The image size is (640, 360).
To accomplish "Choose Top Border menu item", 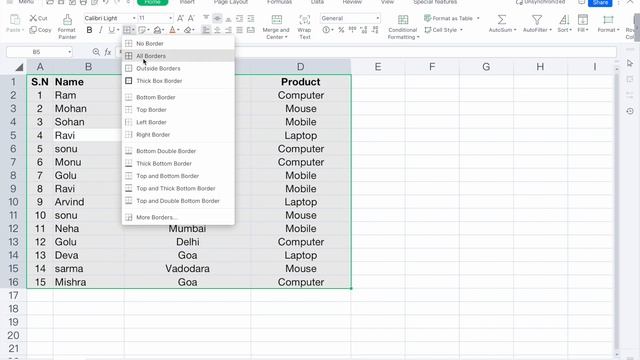I will [178, 110].
